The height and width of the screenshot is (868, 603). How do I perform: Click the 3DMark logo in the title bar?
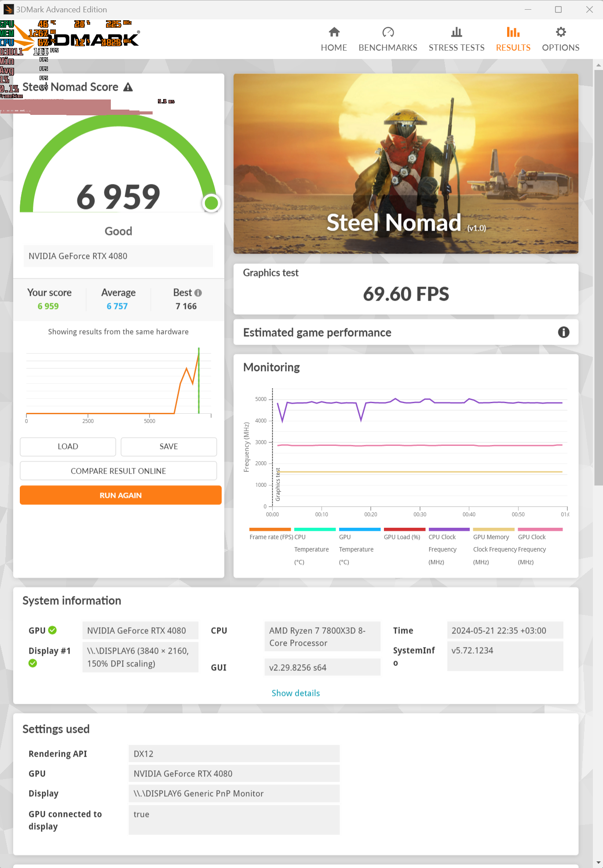(x=8, y=9)
